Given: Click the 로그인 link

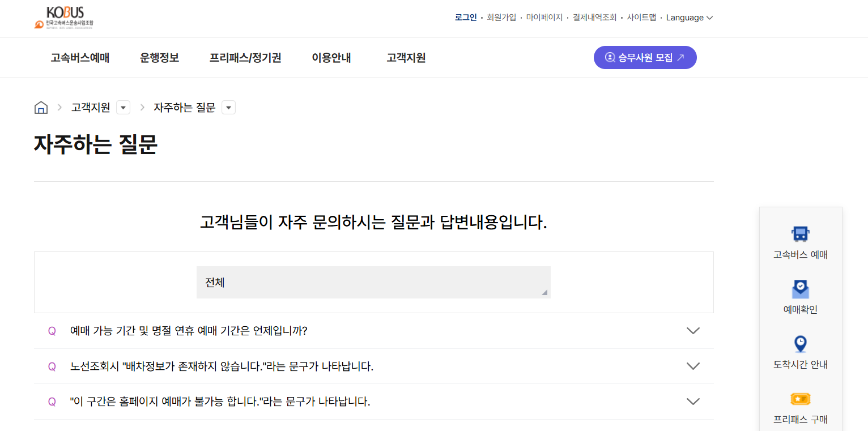Looking at the screenshot, I should (x=466, y=18).
